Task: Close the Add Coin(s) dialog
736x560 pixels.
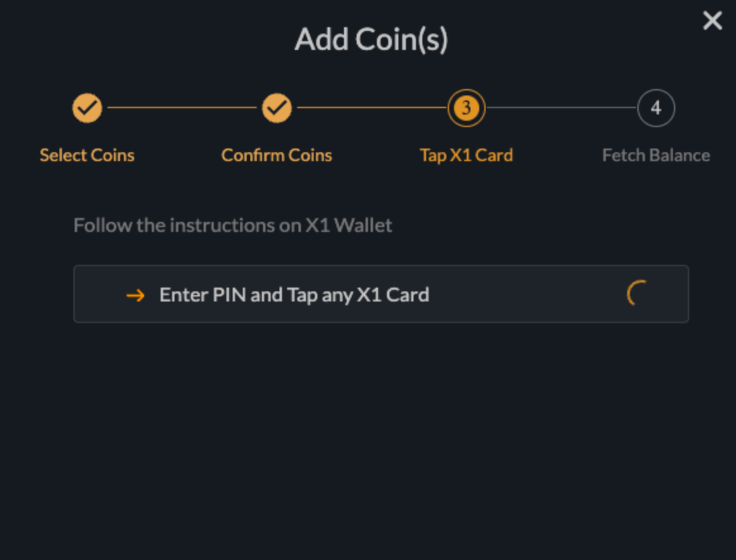Action: click(712, 20)
